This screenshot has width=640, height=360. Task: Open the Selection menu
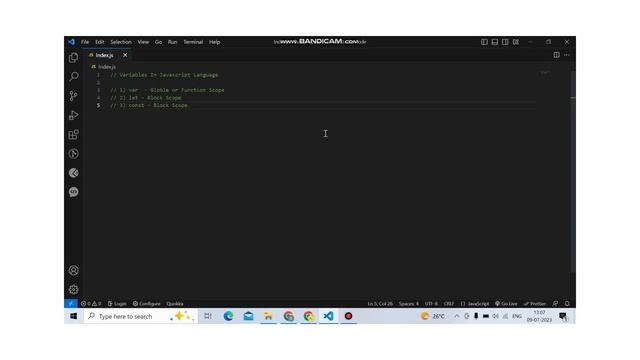coord(121,42)
